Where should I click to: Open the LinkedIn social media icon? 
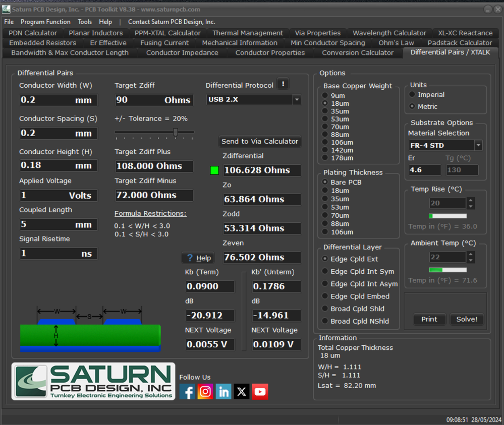click(x=223, y=392)
